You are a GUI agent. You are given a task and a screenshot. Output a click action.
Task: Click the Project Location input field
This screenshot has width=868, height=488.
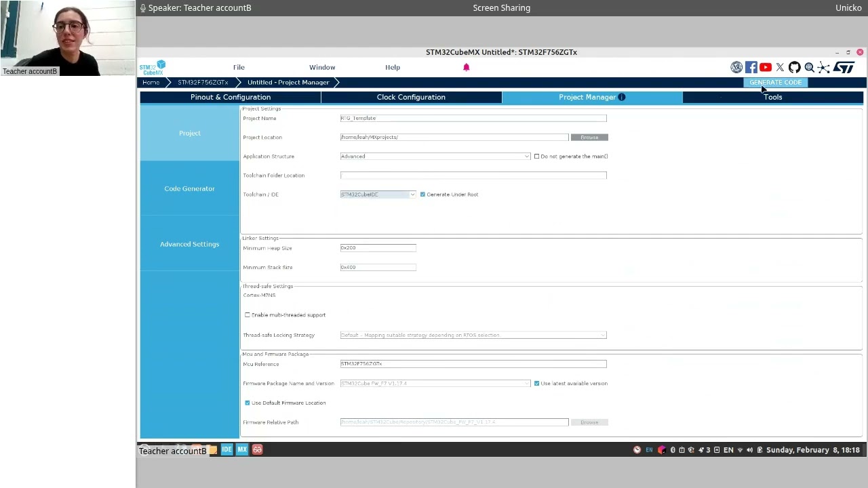click(x=454, y=138)
